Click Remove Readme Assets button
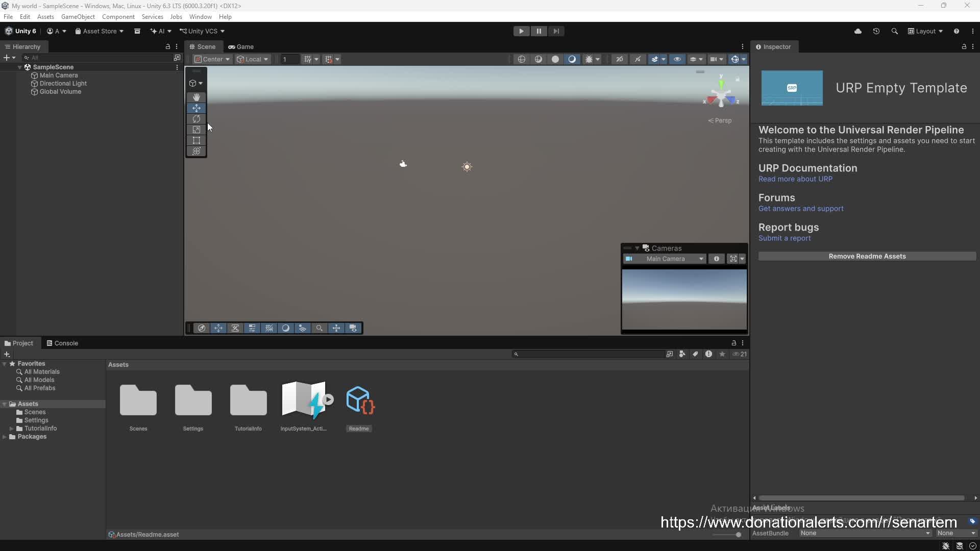This screenshot has height=551, width=980. (867, 256)
